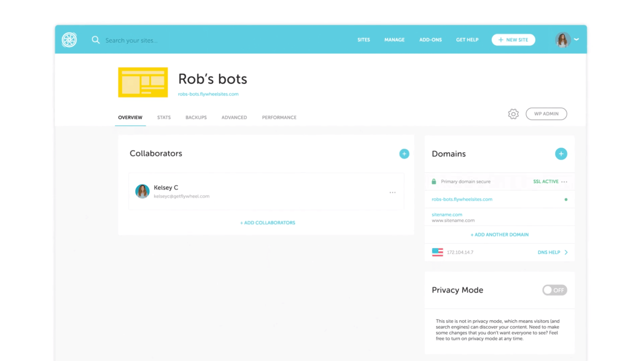Screen dimensions: 644x361
Task: Click the US flag icon
Action: point(437,252)
